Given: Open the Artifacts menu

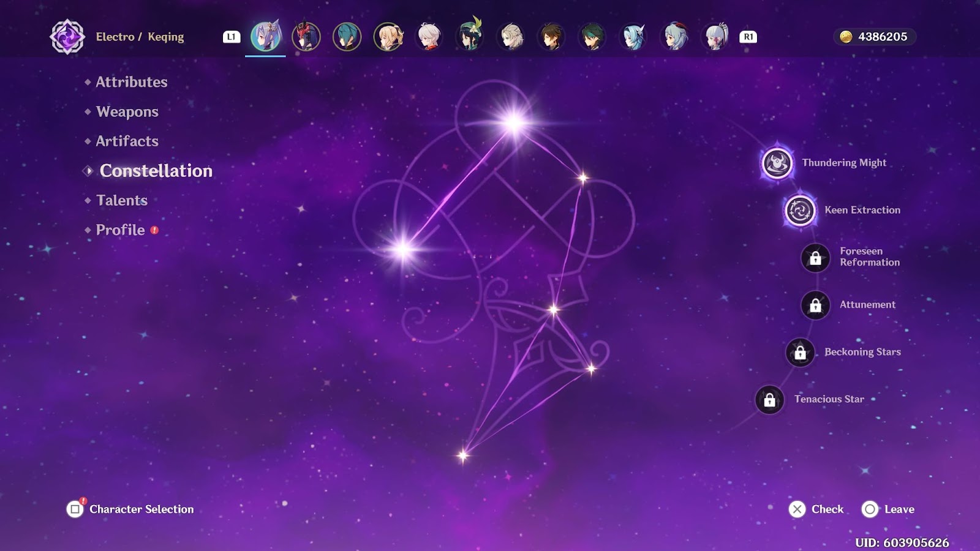Looking at the screenshot, I should pos(127,141).
